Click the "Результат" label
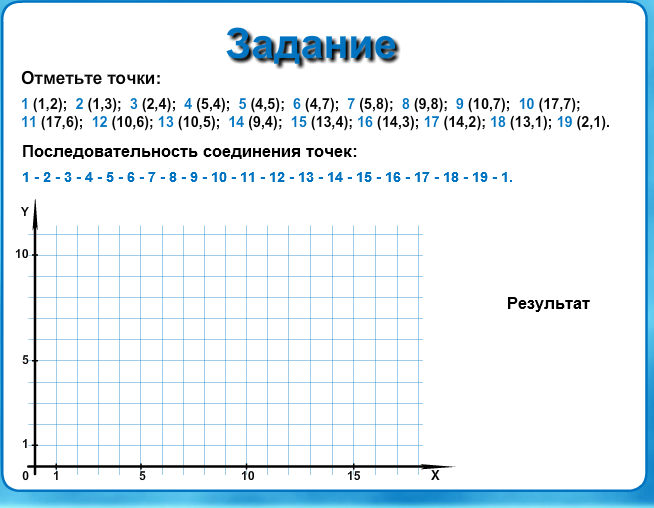Image resolution: width=654 pixels, height=508 pixels. [548, 303]
